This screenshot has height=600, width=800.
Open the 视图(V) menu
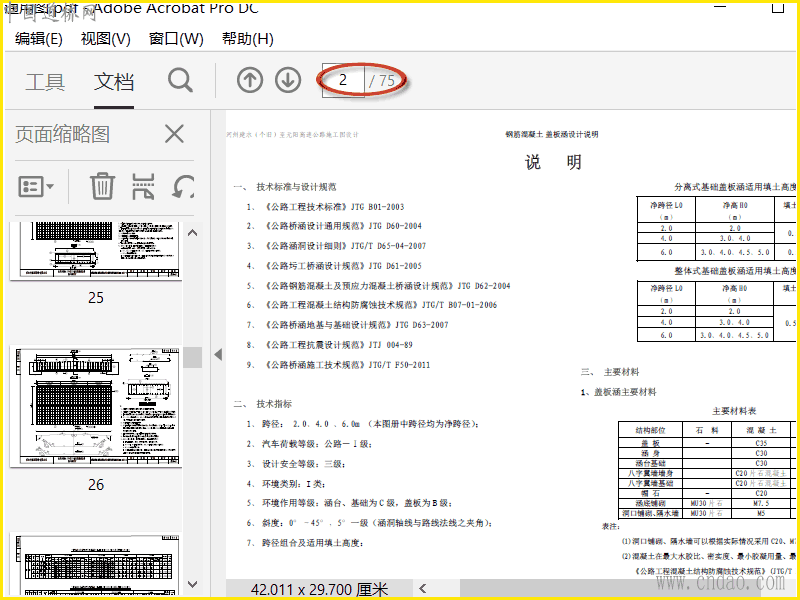pyautogui.click(x=106, y=39)
